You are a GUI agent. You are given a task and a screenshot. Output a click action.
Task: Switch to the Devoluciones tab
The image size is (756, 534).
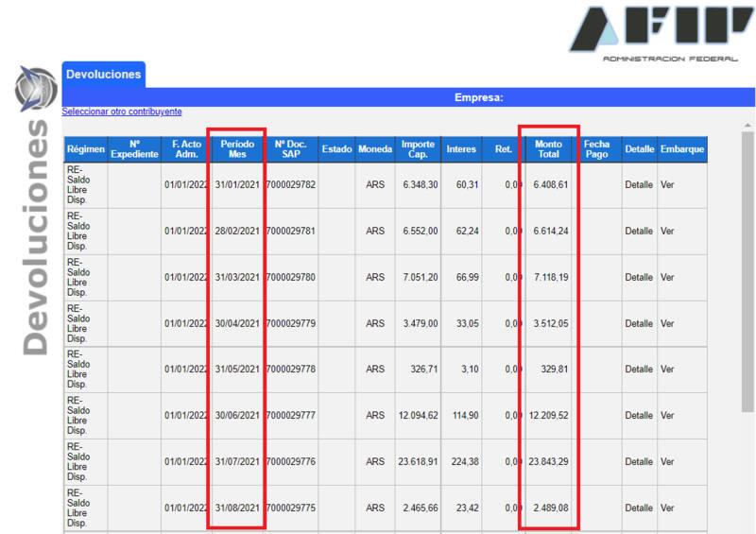pos(104,75)
